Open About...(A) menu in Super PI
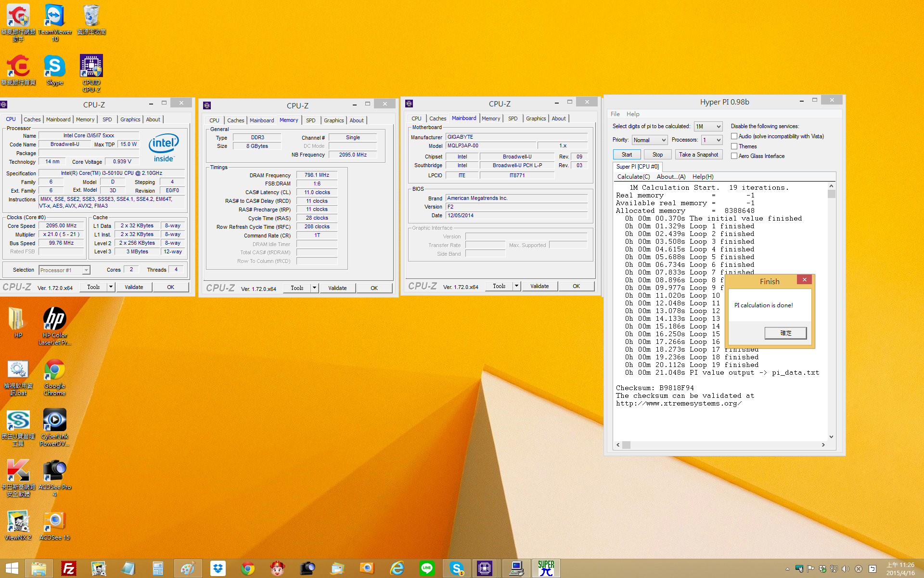924x578 pixels. point(671,177)
